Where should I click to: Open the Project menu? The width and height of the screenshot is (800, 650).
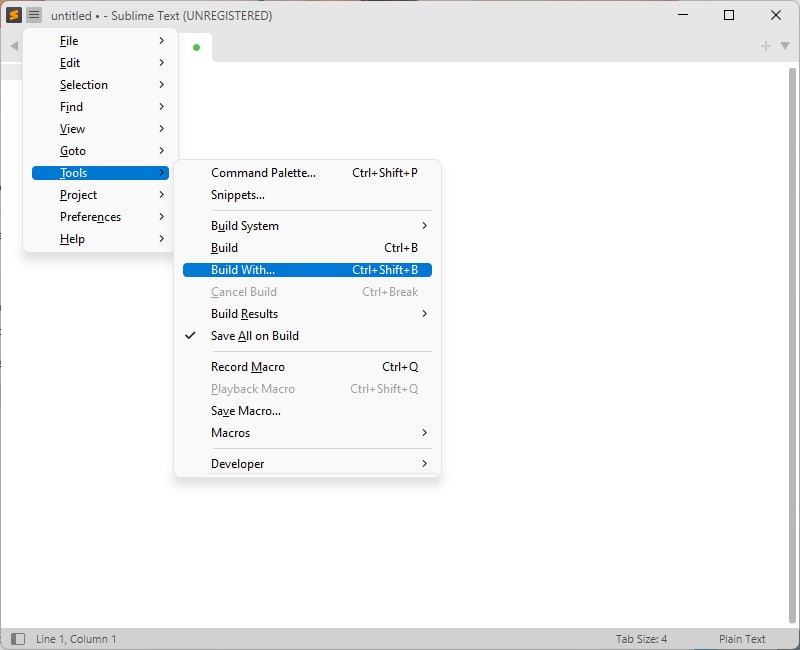click(100, 195)
